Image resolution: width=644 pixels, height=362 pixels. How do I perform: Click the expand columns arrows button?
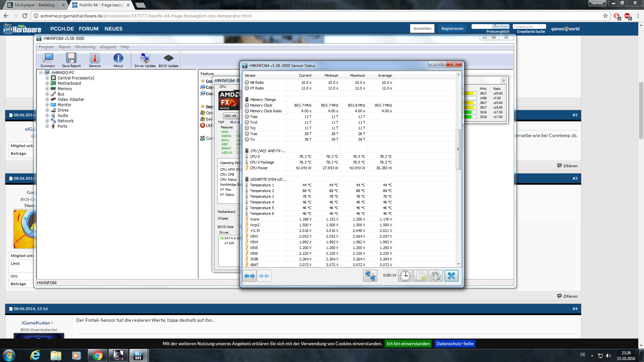point(250,276)
